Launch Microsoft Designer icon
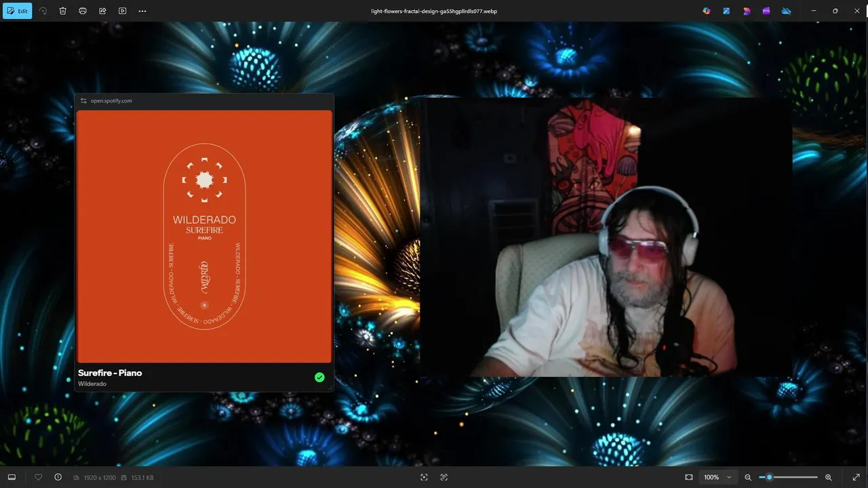This screenshot has height=488, width=868. coord(747,11)
